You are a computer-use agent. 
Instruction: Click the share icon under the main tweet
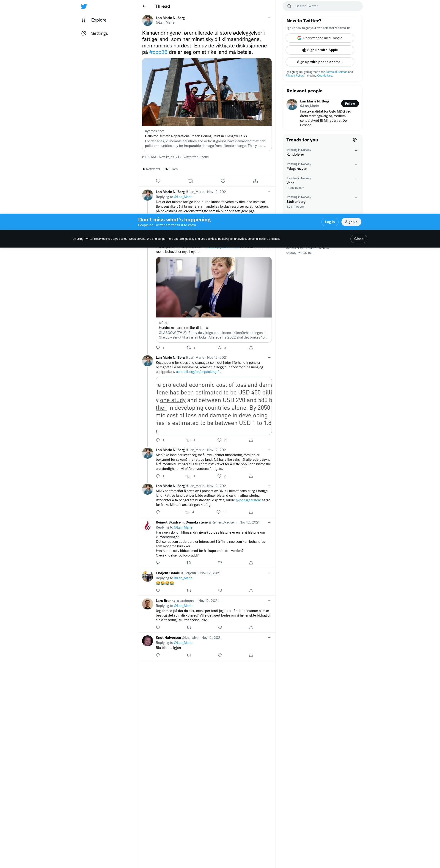point(255,181)
